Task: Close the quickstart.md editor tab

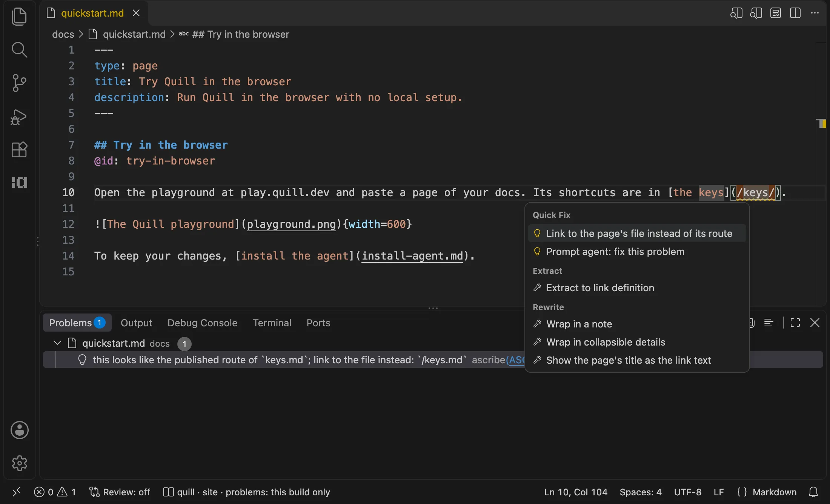Action: click(136, 13)
